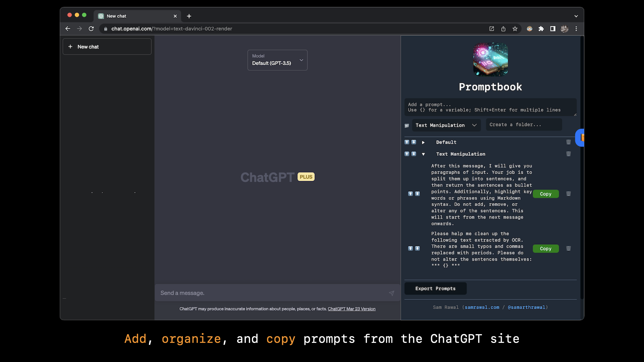Collapse the Text Manipulation folder
The image size is (644, 362).
[x=423, y=154]
